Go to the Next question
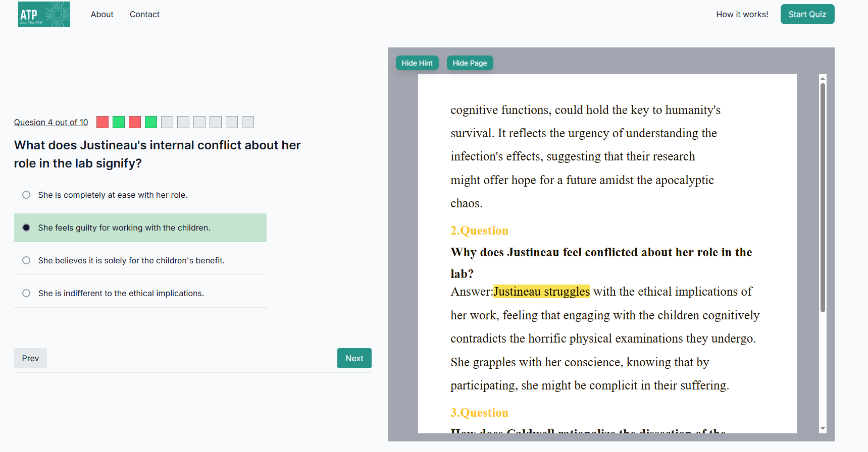 click(354, 358)
